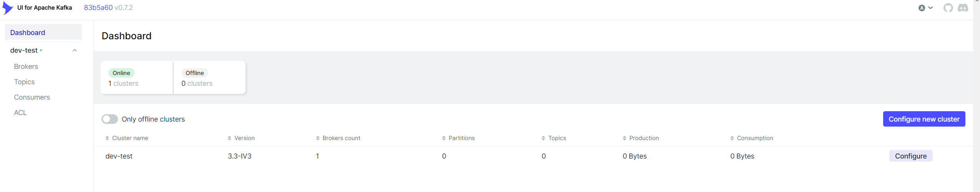
Task: Click the user avatar icon
Action: tap(922, 8)
